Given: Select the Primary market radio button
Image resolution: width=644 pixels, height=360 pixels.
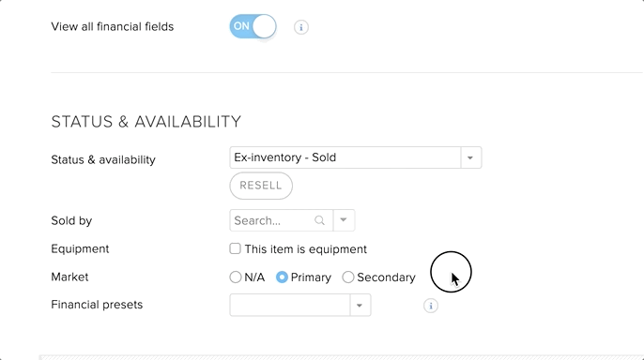Looking at the screenshot, I should [x=282, y=277].
